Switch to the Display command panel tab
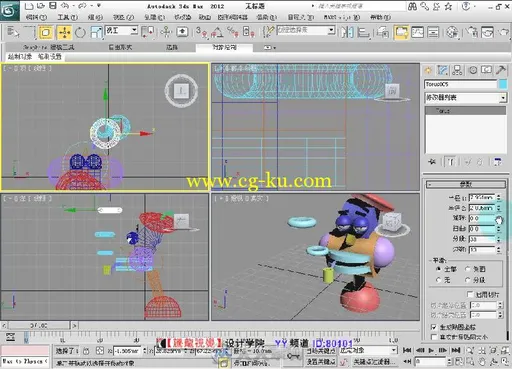 (486, 70)
